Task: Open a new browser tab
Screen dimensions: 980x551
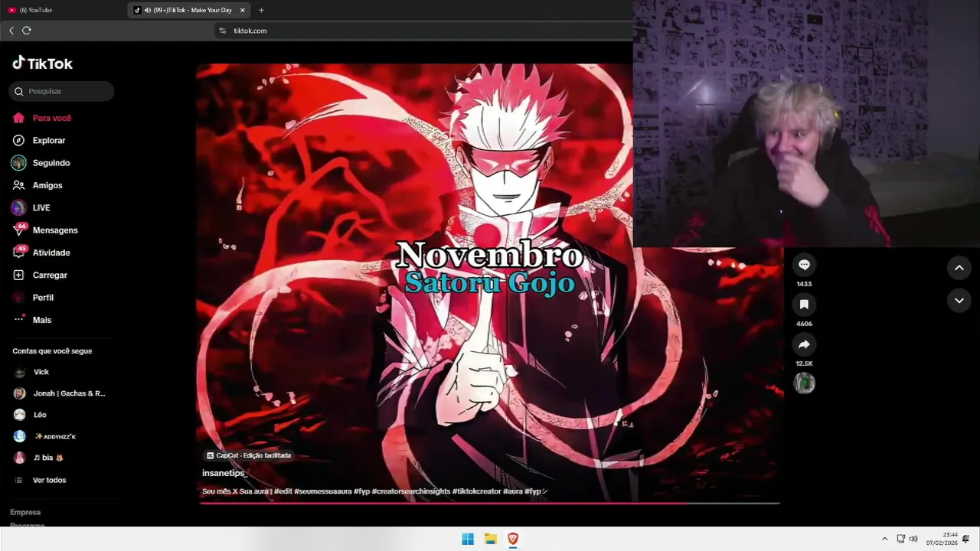Action: (261, 10)
